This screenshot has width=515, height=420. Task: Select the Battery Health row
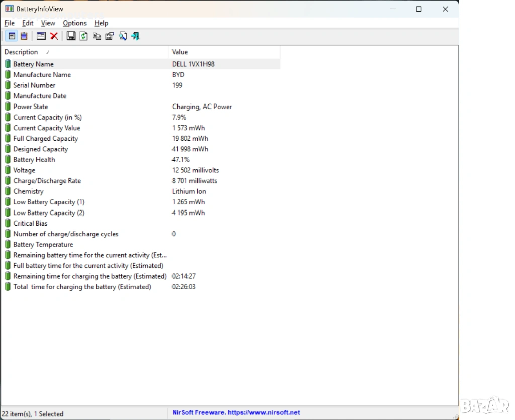(x=34, y=160)
